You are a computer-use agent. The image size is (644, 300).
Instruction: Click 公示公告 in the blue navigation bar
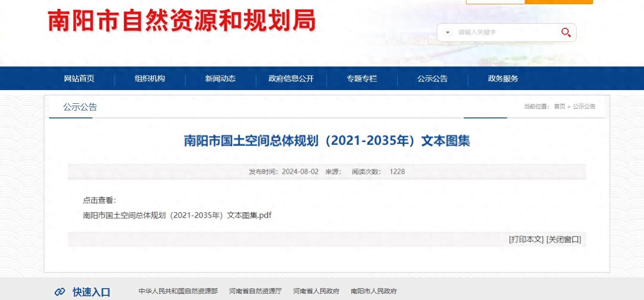click(x=432, y=79)
